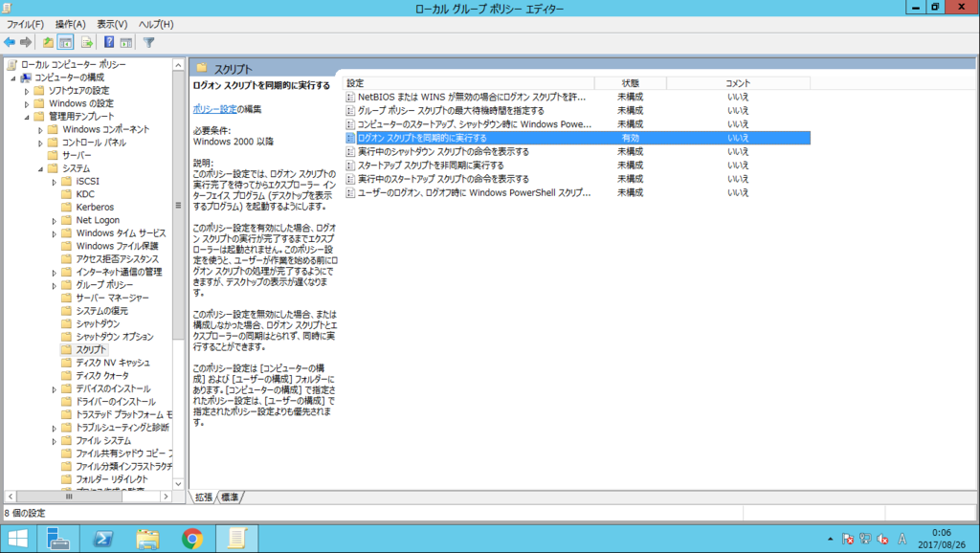Sort by the 設定 column header

[468, 83]
